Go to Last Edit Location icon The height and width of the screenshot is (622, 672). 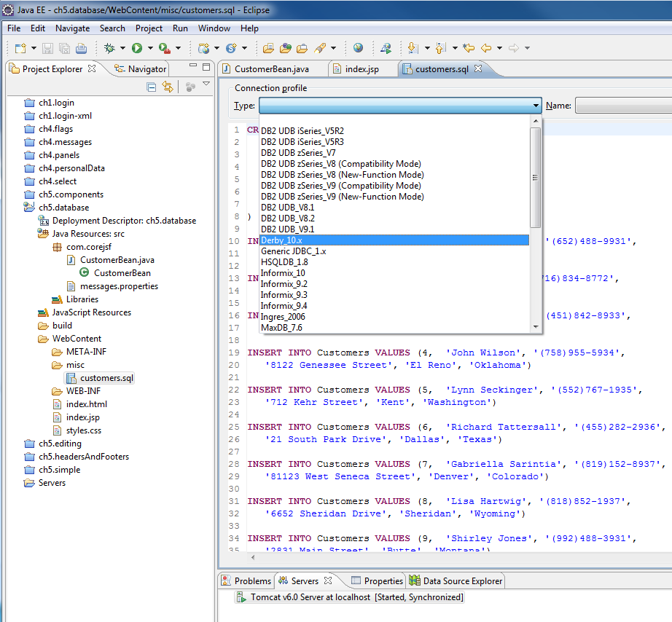(469, 48)
